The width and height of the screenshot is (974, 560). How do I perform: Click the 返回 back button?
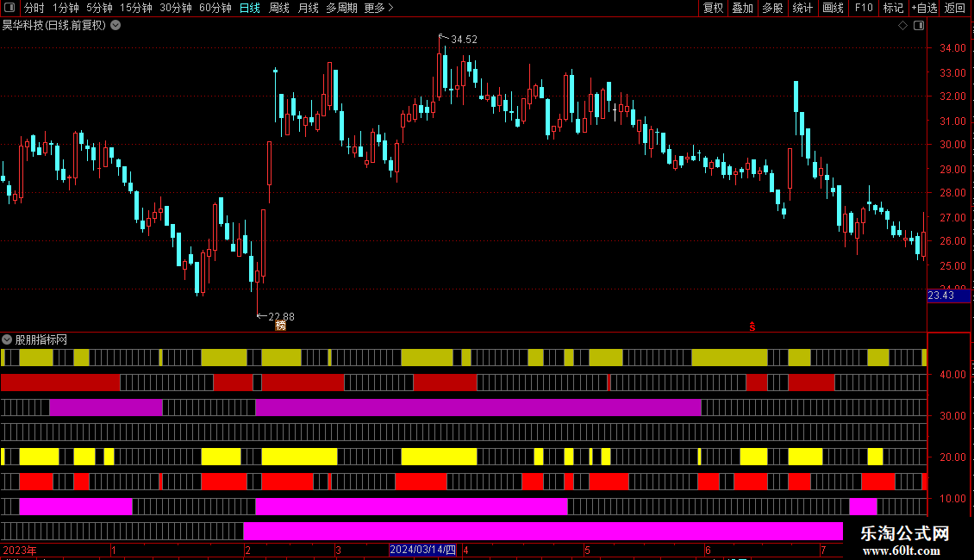tap(955, 8)
